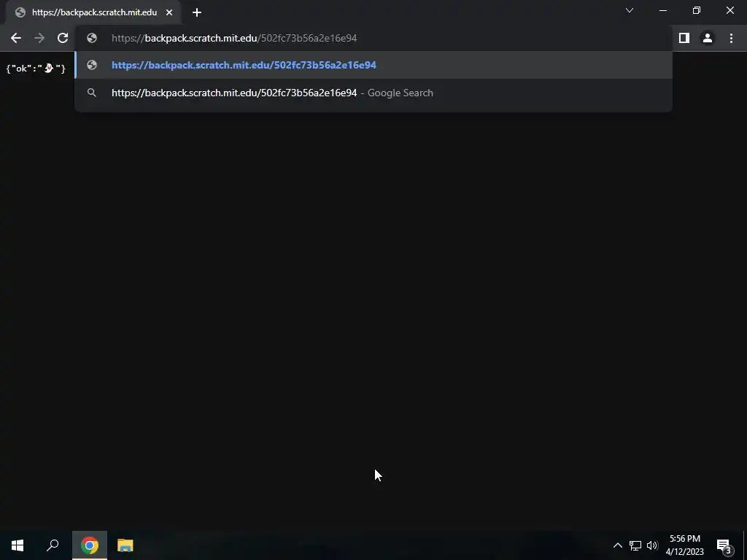Screen dimensions: 747x560
Task: Open Windows taskbar search
Action: [53, 545]
